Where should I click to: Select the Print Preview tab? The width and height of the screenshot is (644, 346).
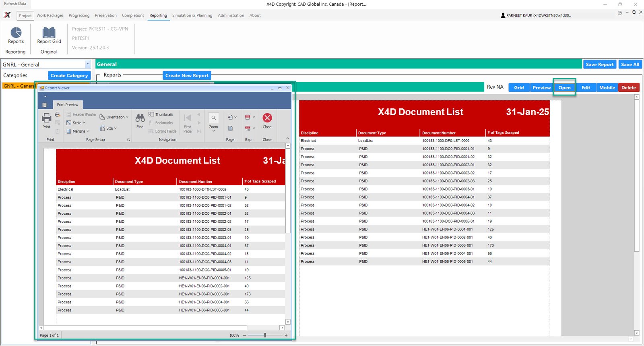click(68, 105)
